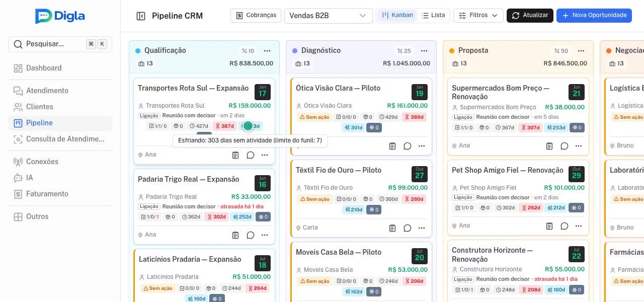
Task: Click the 252d cooling badge on Padaria card
Action: click(242, 217)
